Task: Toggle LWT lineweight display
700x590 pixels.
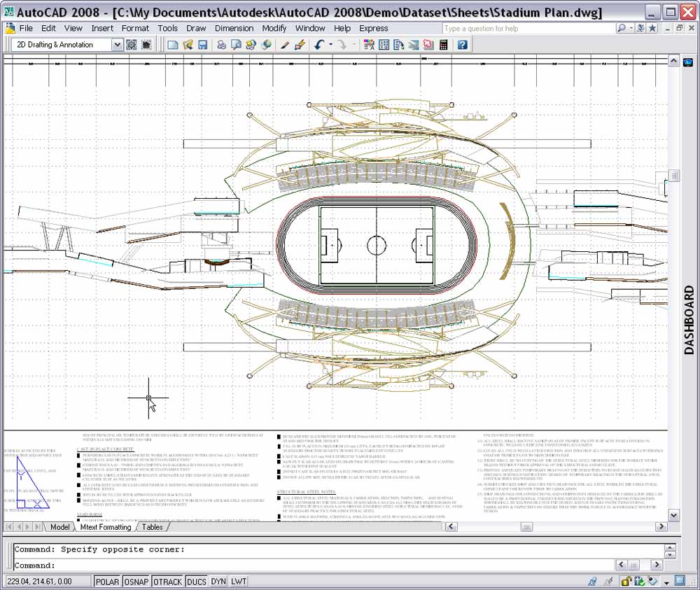Action: [239, 581]
